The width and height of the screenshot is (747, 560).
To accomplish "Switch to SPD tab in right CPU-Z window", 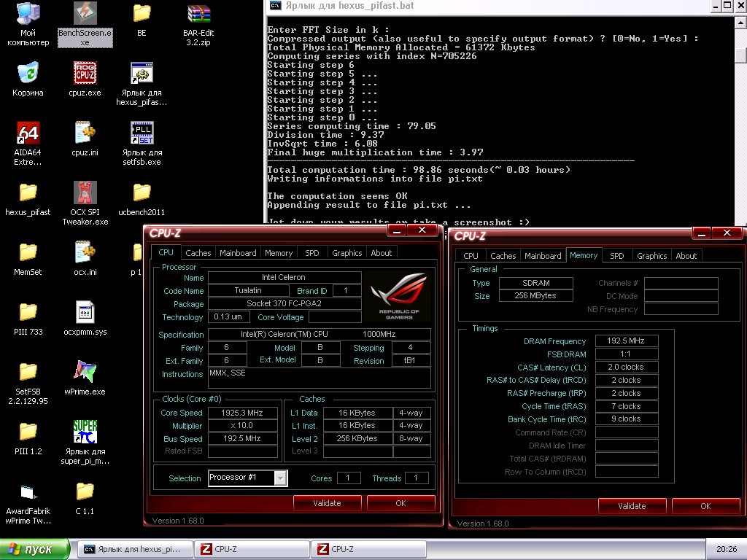I will pos(617,256).
